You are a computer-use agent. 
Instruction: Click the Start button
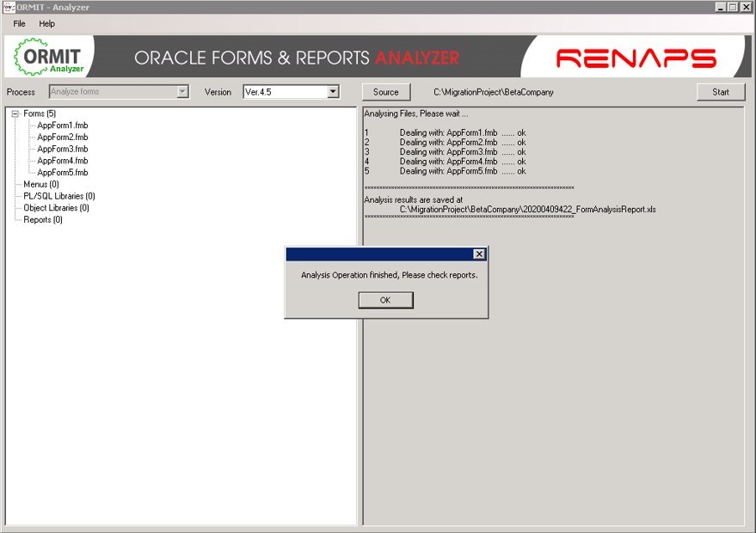721,92
